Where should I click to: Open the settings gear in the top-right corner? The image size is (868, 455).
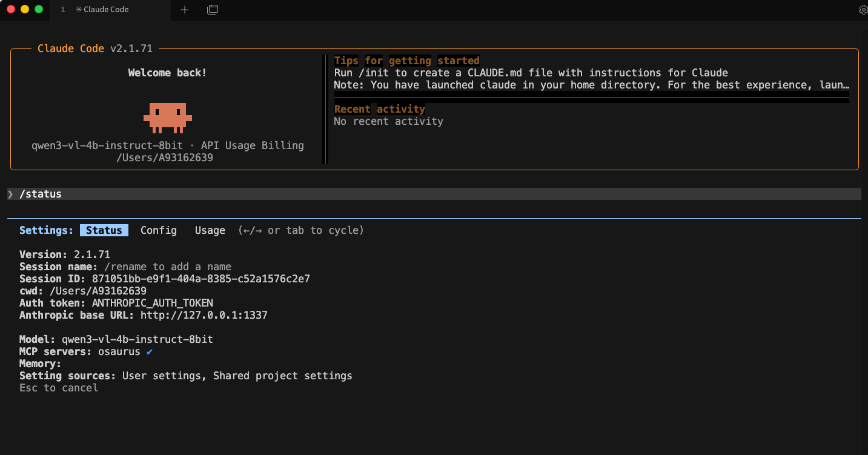863,10
